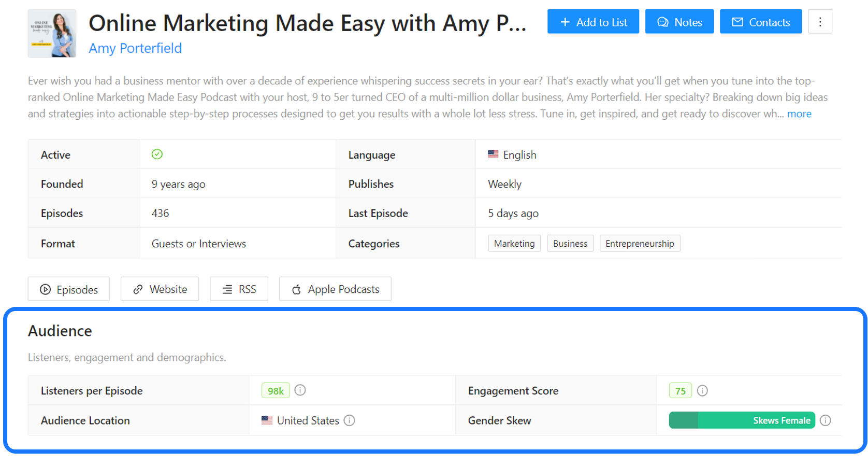The width and height of the screenshot is (868, 465).
Task: Click the podcast cover thumbnail
Action: click(52, 33)
